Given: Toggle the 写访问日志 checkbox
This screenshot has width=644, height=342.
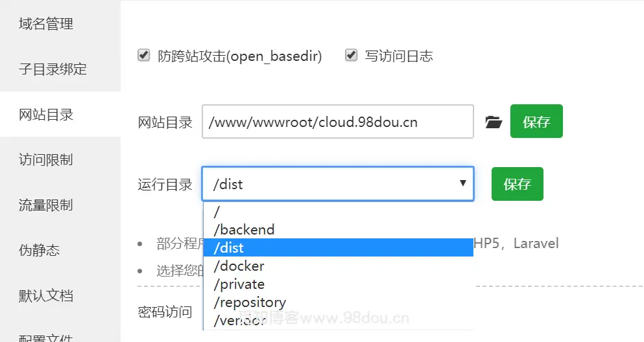Looking at the screenshot, I should (352, 56).
